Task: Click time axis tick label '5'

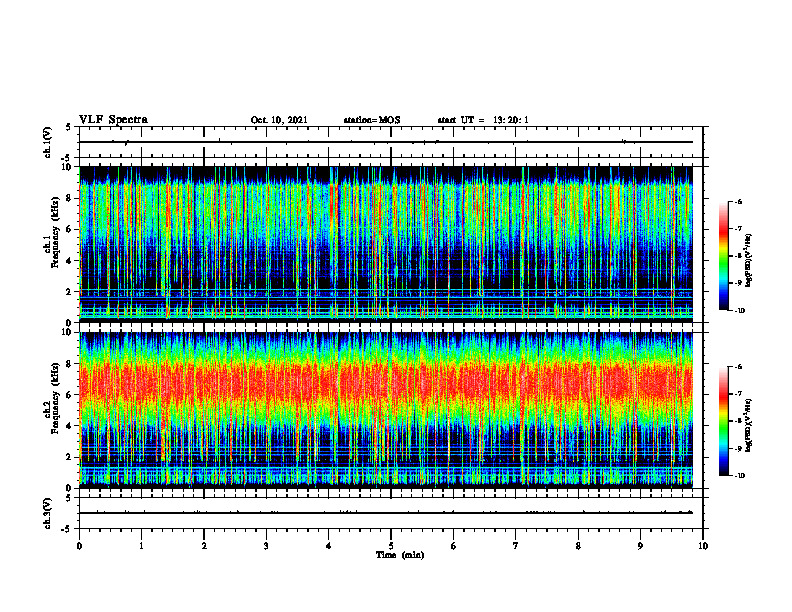Action: click(391, 546)
